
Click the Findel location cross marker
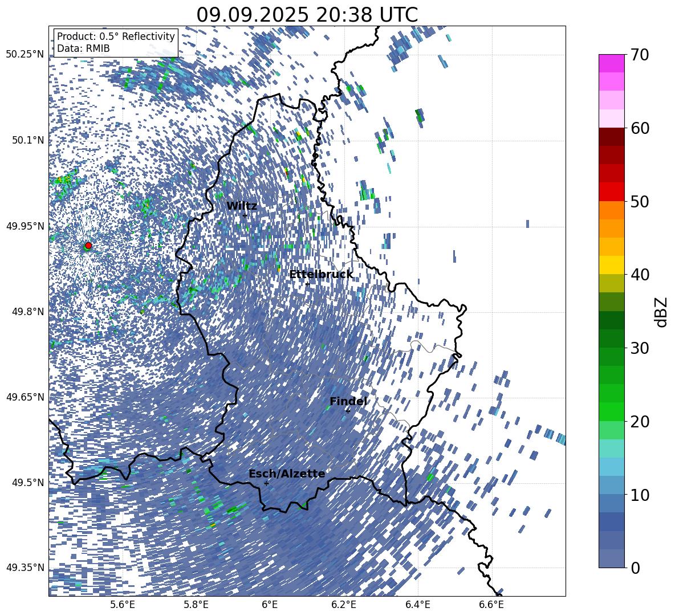(x=348, y=411)
